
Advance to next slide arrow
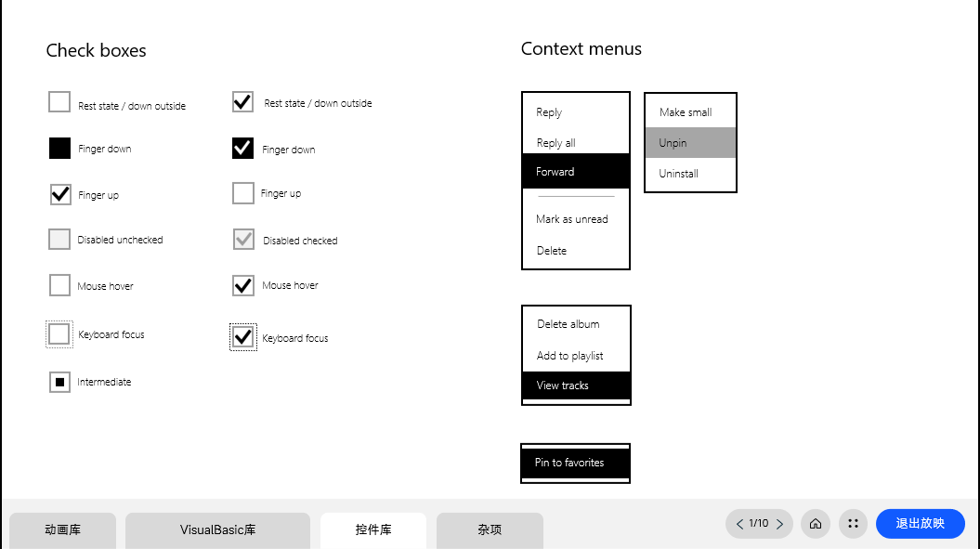click(x=779, y=524)
